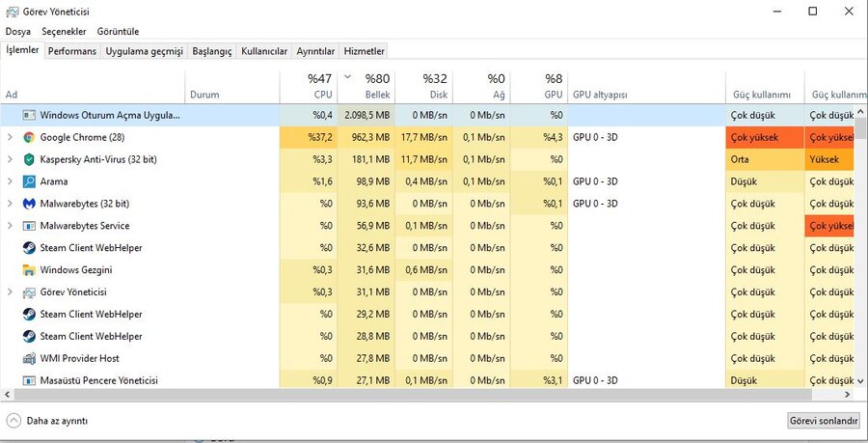868x443 pixels.
Task: Click the WMI Provider Host icon
Action: pos(29,359)
